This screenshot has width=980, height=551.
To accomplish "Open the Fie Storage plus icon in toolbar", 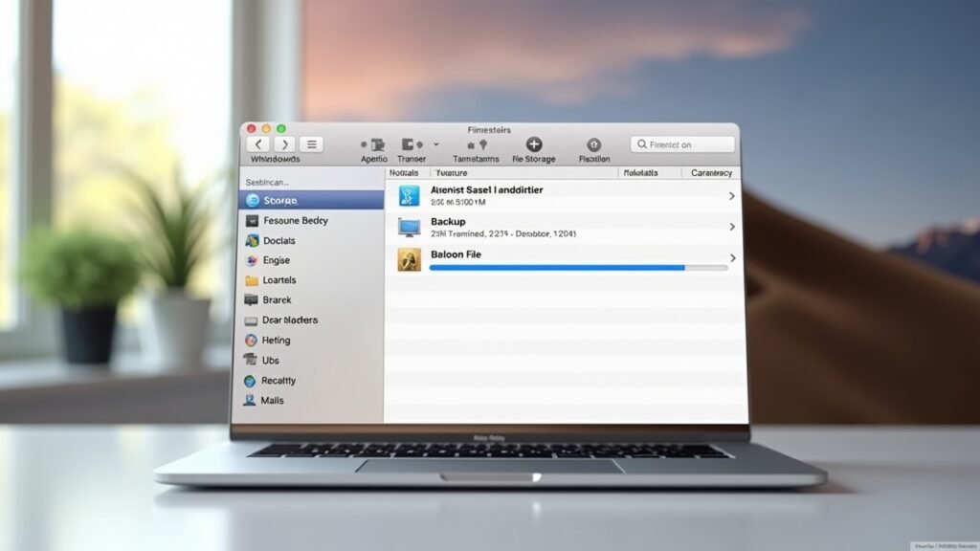I will (533, 145).
